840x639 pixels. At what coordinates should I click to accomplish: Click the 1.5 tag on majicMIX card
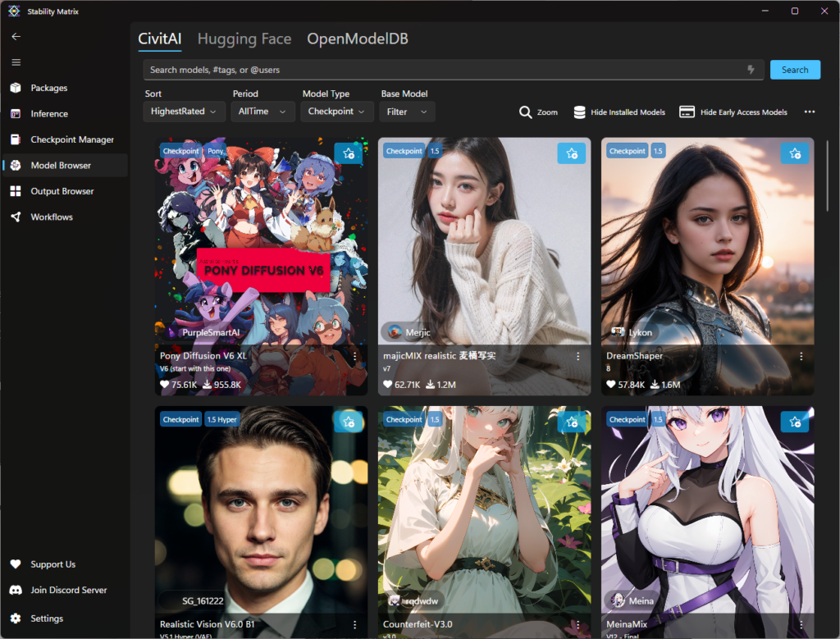435,151
